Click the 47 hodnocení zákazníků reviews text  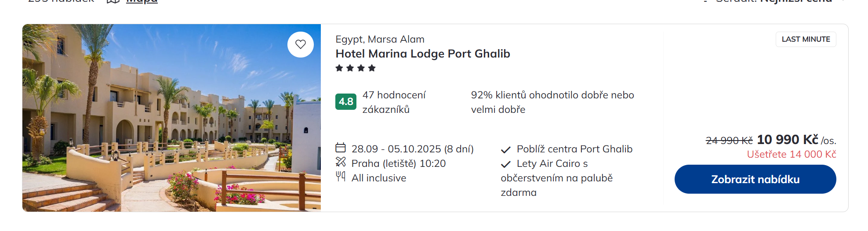click(x=394, y=102)
